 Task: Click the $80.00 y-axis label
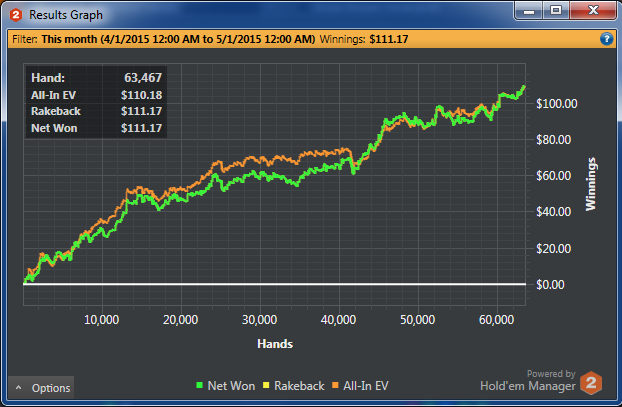pos(553,140)
